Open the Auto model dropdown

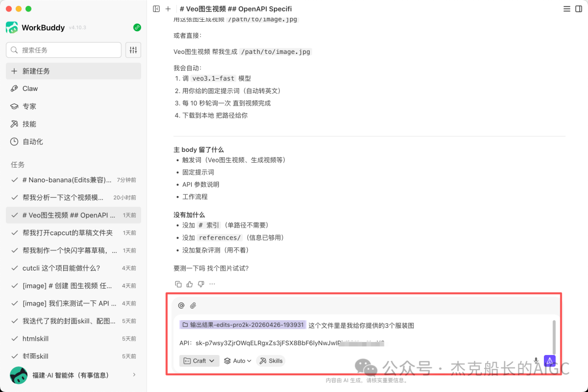pyautogui.click(x=237, y=361)
